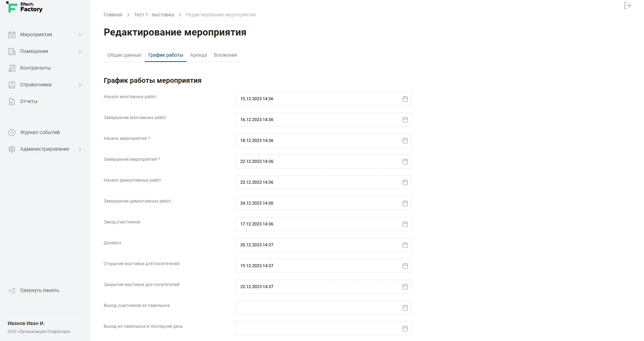Click the Свернуть панель collapse icon

[x=12, y=290]
